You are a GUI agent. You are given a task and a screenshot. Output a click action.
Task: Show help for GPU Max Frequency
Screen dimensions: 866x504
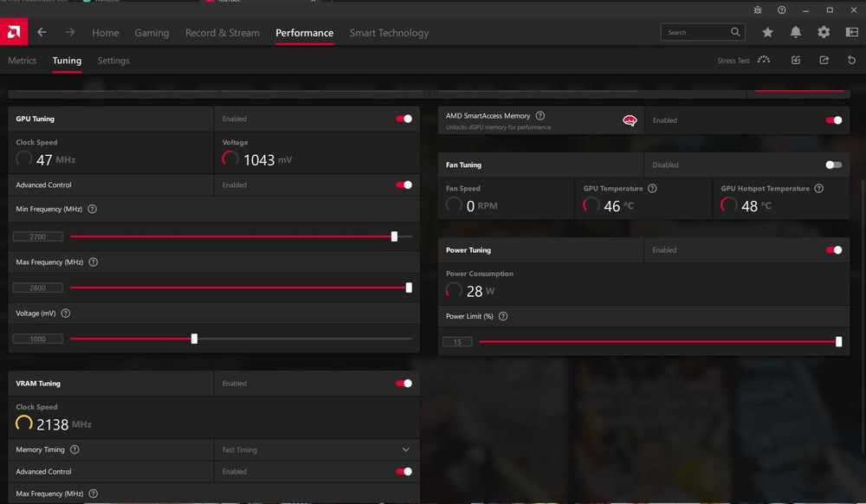(x=93, y=262)
